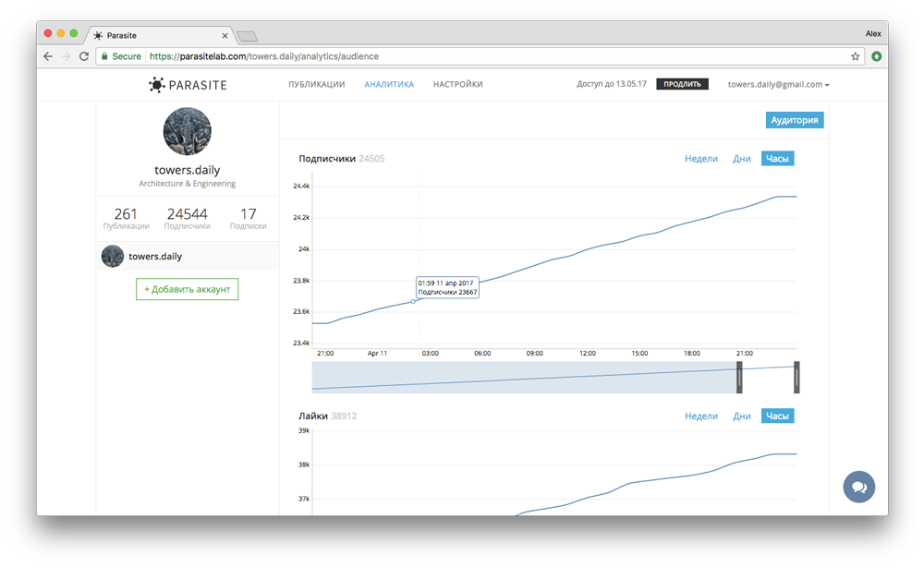
Task: Select Часы on the likes chart
Action: pos(777,416)
